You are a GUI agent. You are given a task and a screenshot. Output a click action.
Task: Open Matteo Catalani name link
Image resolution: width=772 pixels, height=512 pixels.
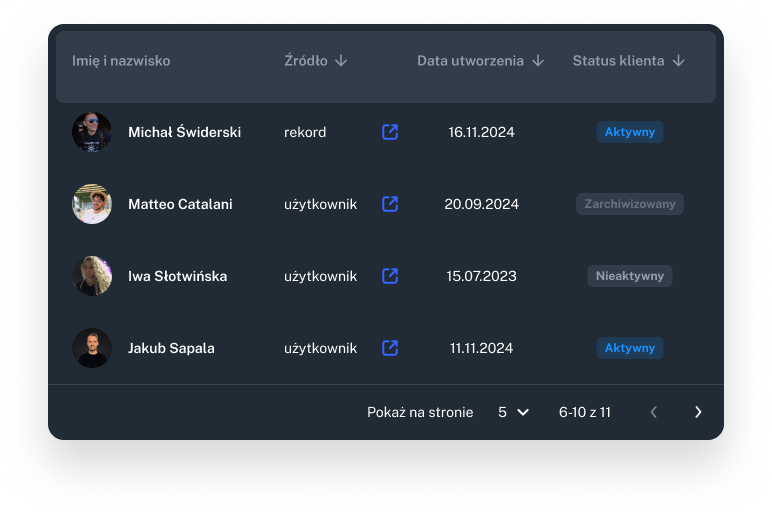pos(180,204)
